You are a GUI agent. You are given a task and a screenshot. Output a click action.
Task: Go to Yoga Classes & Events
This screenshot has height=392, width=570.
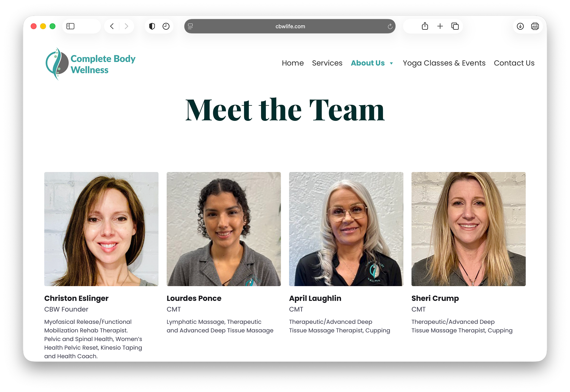pyautogui.click(x=444, y=63)
